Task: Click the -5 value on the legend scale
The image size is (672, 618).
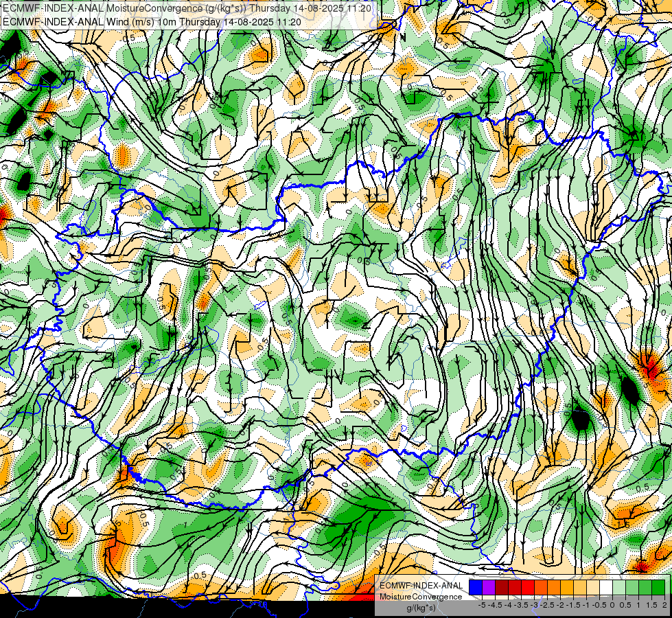Action: [482, 605]
